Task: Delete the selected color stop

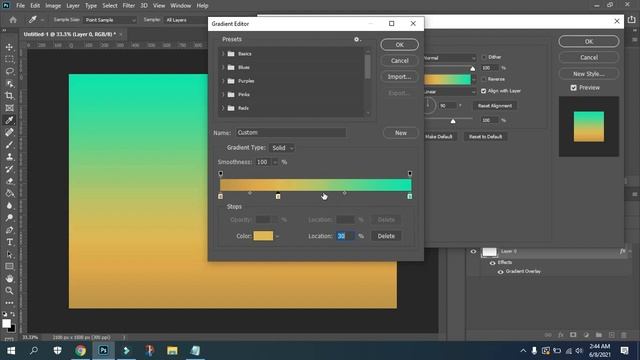Action: (x=386, y=236)
